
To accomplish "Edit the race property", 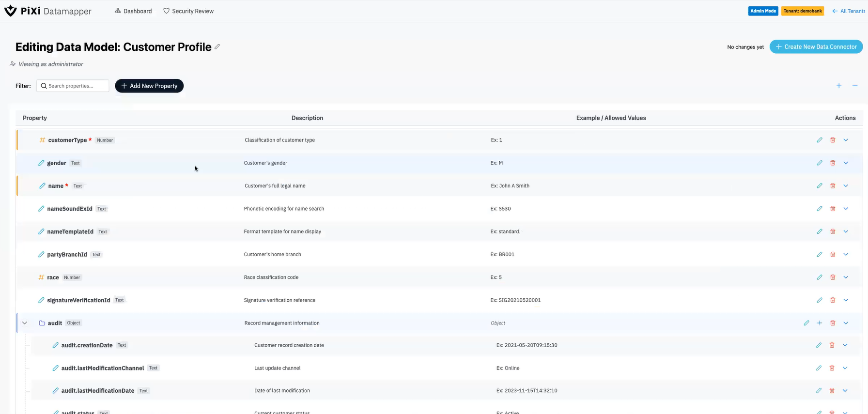I will tap(820, 277).
